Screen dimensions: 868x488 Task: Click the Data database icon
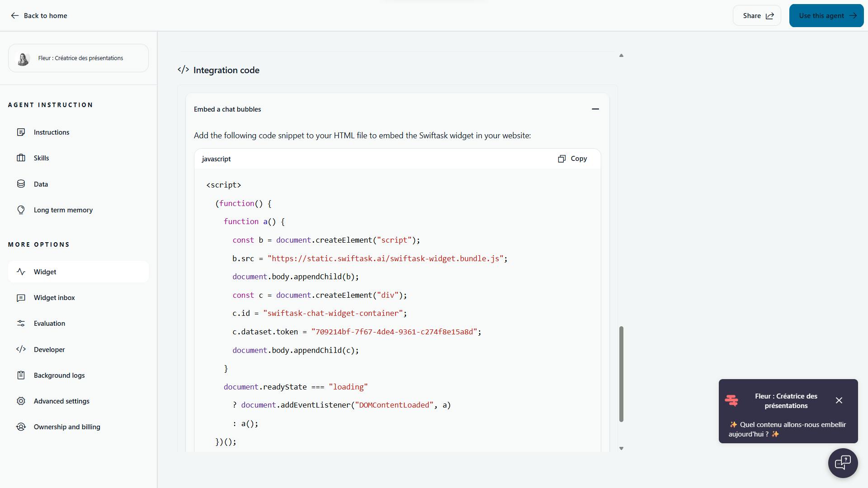21,184
